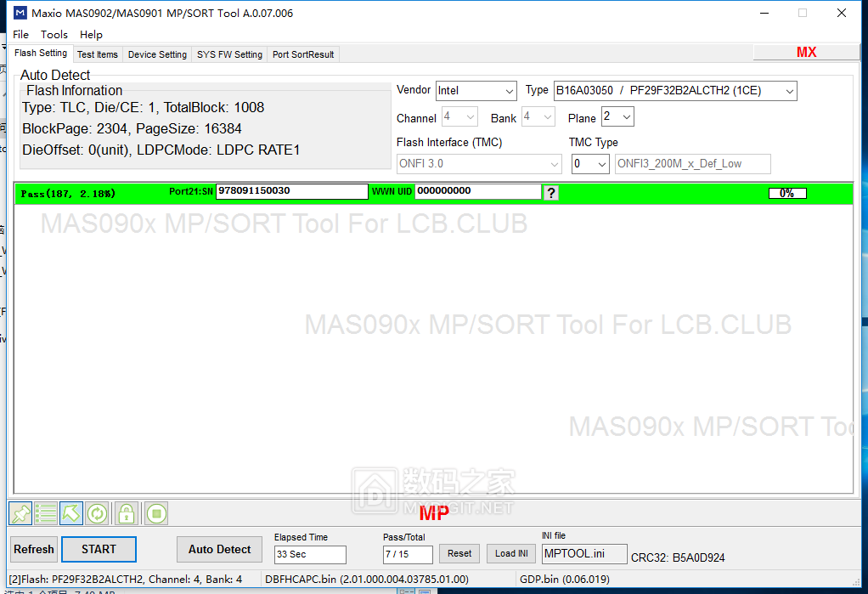
Task: Click the green circular refresh toolbar icon
Action: click(x=97, y=513)
